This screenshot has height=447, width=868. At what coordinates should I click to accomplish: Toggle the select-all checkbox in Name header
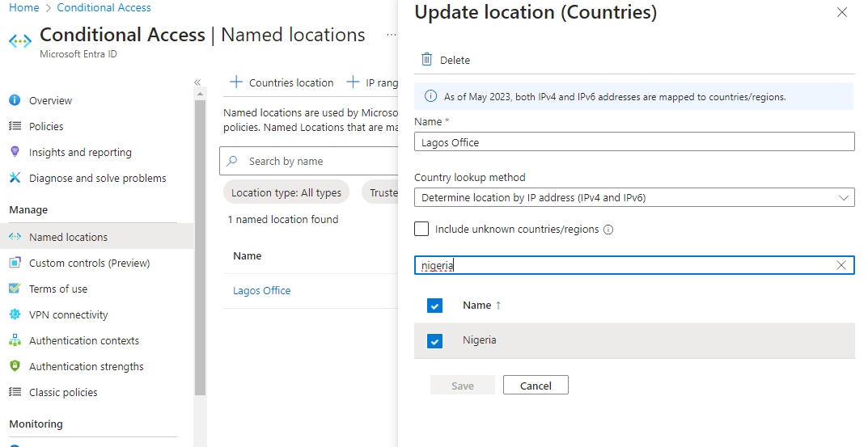point(435,306)
